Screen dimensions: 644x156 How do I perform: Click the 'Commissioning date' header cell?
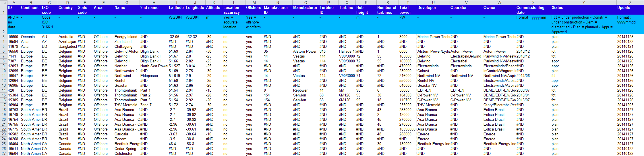[x=533, y=10]
